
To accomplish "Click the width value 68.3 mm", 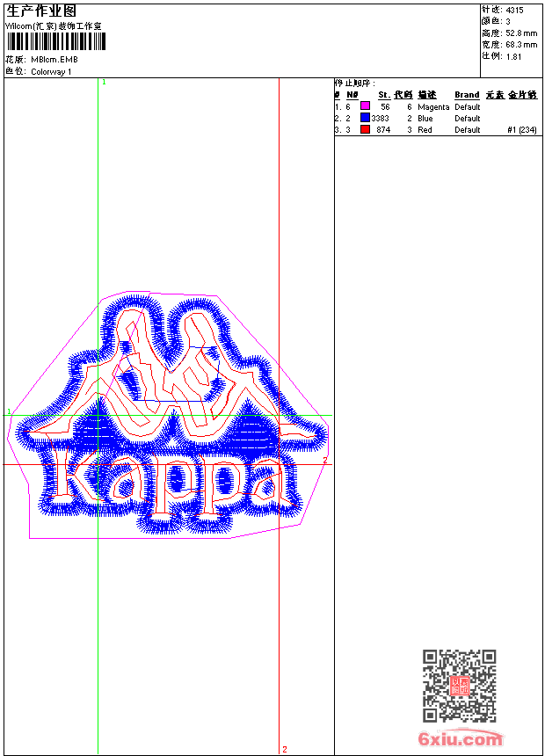I will pyautogui.click(x=521, y=45).
